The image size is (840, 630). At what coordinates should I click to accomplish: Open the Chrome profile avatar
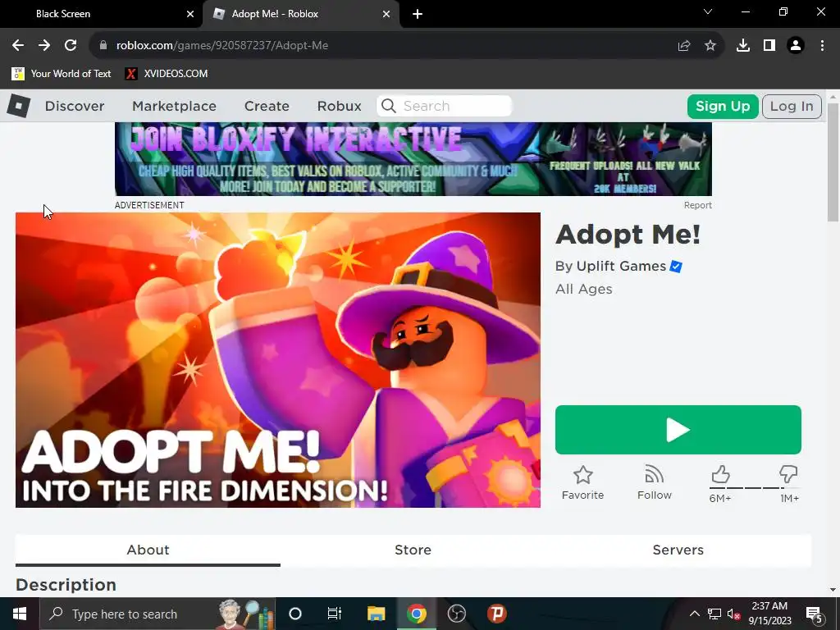pyautogui.click(x=796, y=46)
